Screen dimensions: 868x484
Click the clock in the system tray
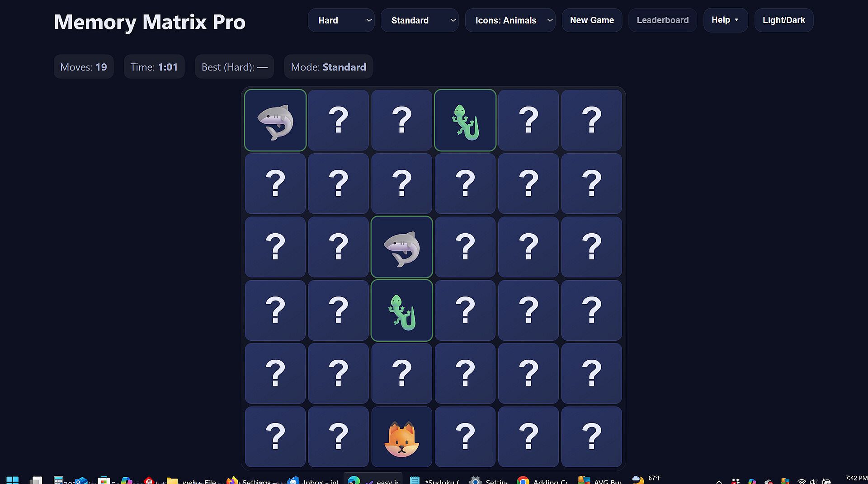856,479
